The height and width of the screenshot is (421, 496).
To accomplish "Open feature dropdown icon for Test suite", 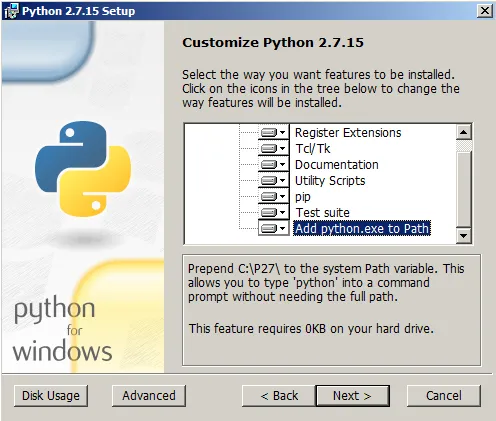I will pos(273,213).
